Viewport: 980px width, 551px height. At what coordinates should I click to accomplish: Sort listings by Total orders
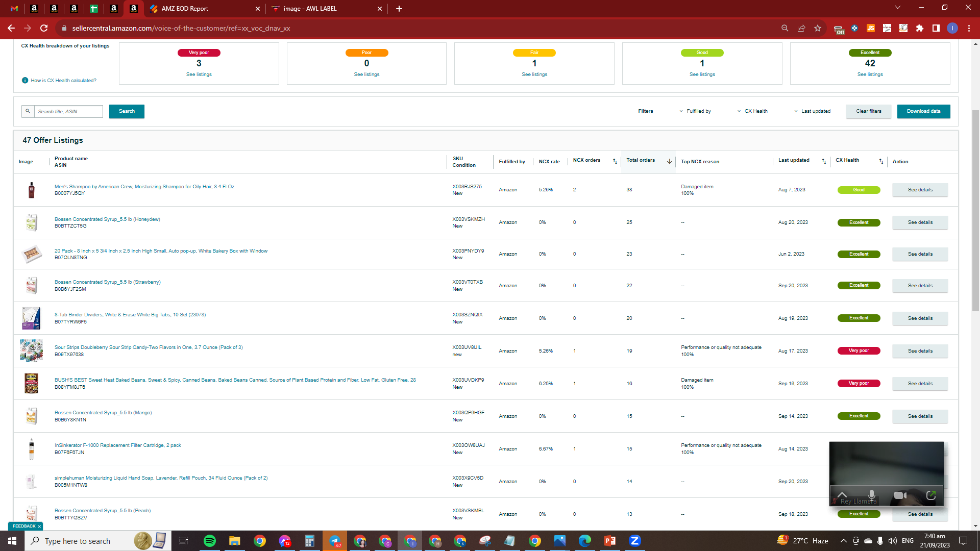tap(670, 161)
